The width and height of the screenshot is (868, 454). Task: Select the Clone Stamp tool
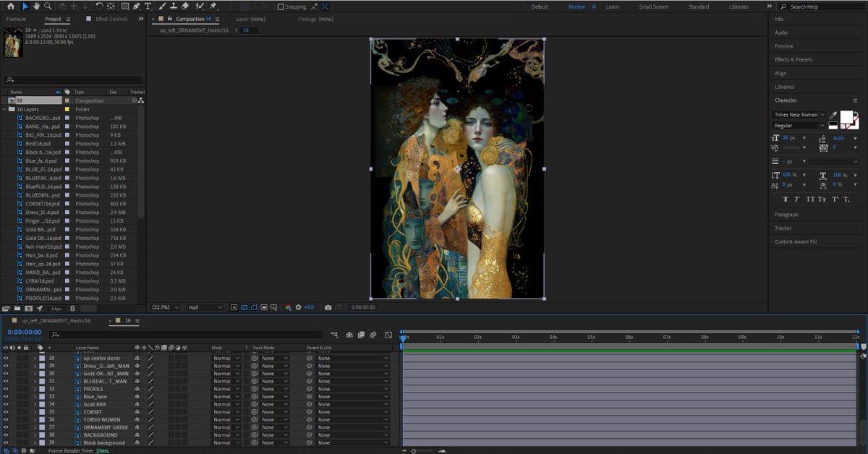(x=174, y=7)
